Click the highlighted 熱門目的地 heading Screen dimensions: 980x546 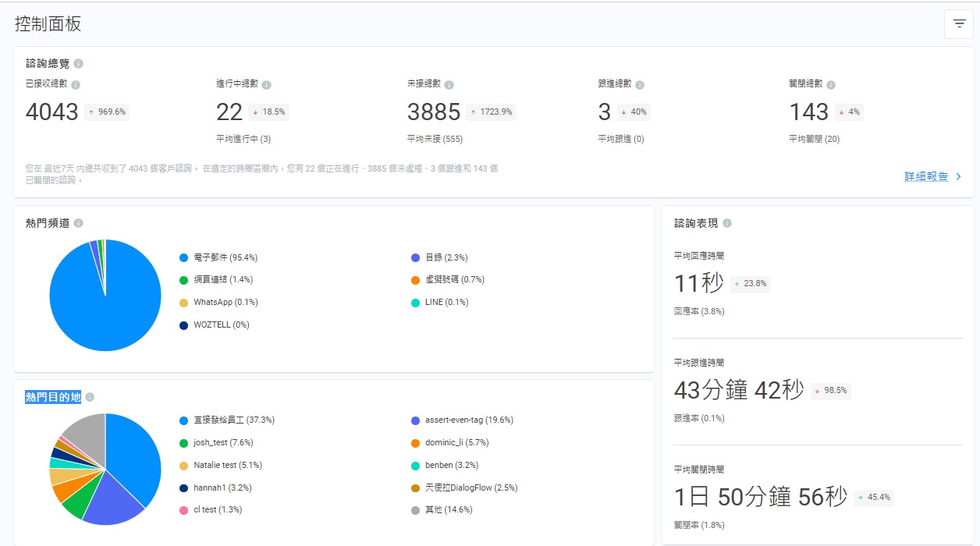click(53, 397)
